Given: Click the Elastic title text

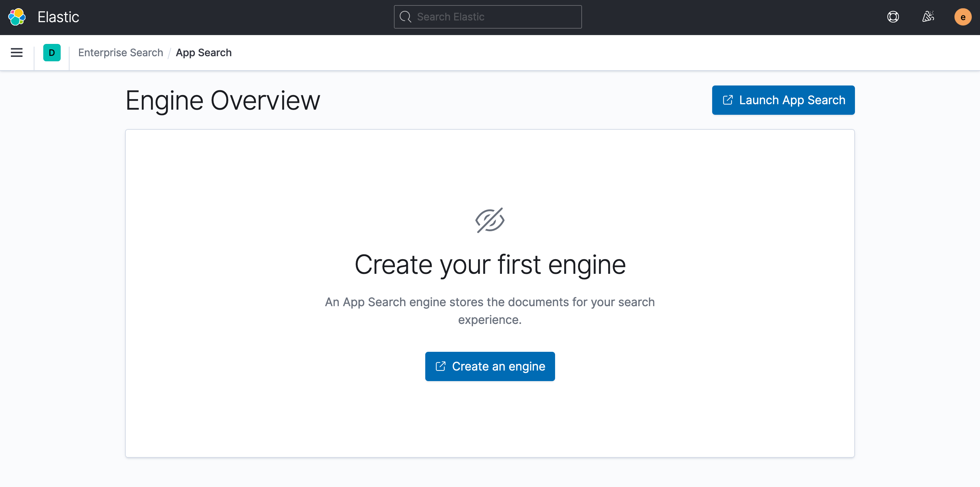Looking at the screenshot, I should pyautogui.click(x=58, y=17).
